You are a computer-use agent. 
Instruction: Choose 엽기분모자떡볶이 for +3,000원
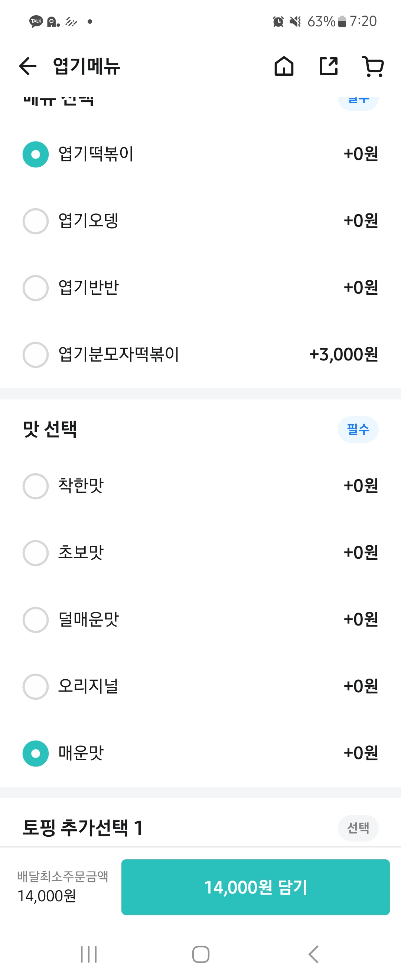[35, 355]
